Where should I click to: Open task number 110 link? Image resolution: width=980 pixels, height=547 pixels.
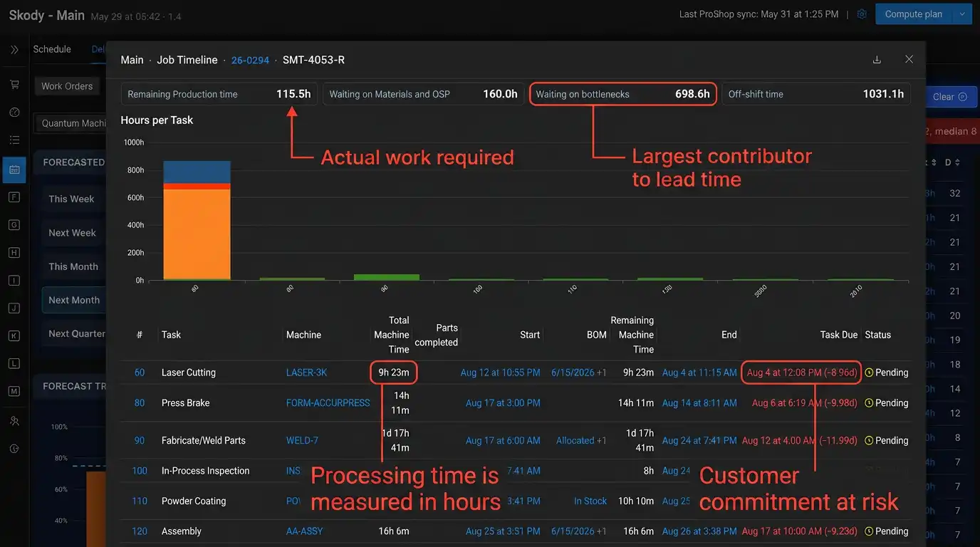point(140,501)
